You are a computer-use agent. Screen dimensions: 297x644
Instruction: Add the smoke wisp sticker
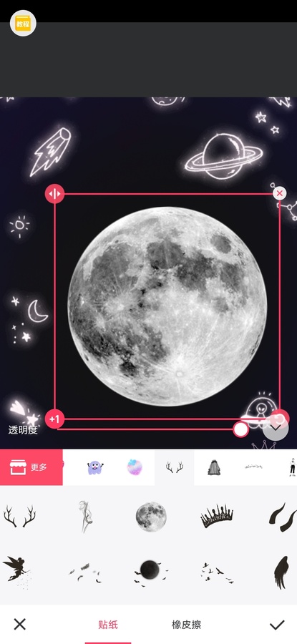[85, 516]
